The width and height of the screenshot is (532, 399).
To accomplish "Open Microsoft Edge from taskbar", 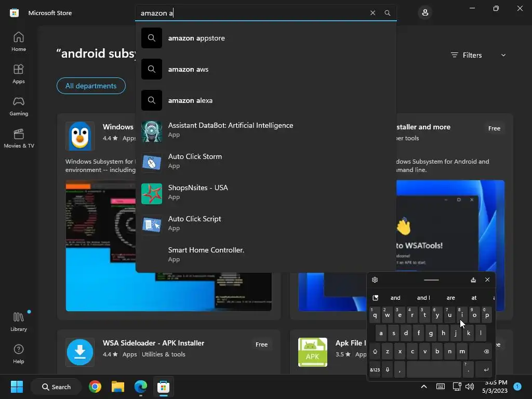I will 140,387.
